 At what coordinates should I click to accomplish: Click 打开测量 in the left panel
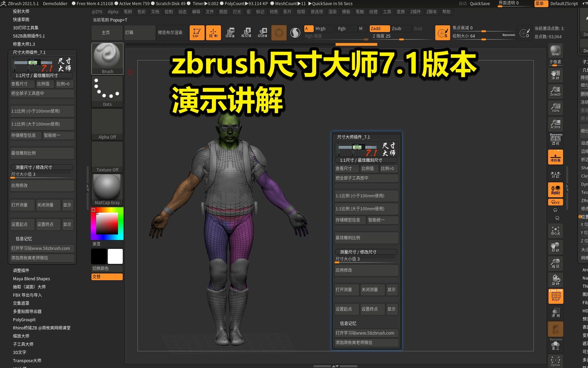pyautogui.click(x=22, y=205)
